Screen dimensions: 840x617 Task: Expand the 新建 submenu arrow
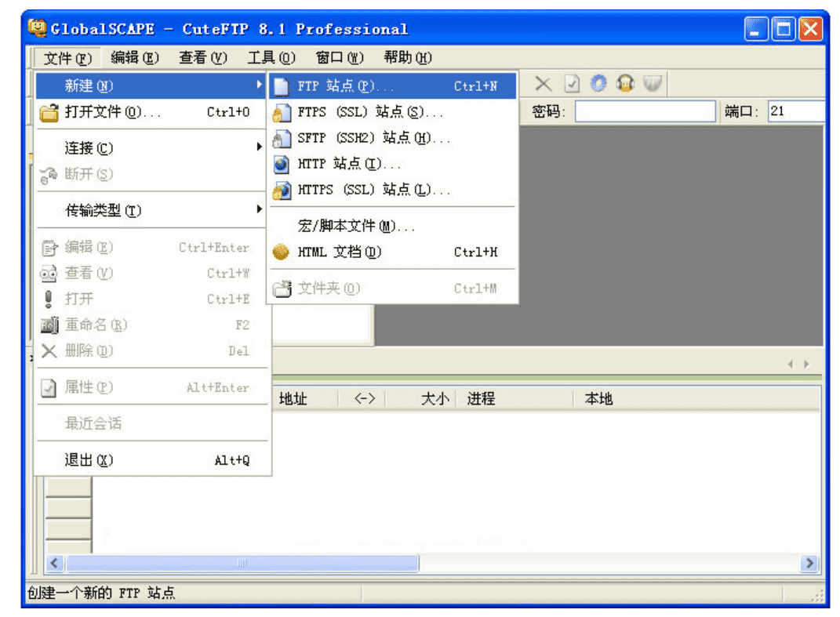point(259,85)
